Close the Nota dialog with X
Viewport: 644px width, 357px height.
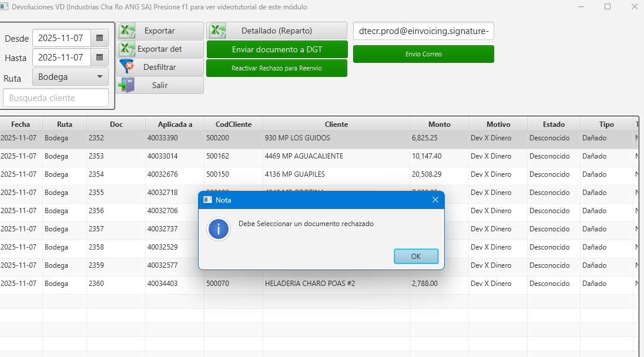[435, 200]
